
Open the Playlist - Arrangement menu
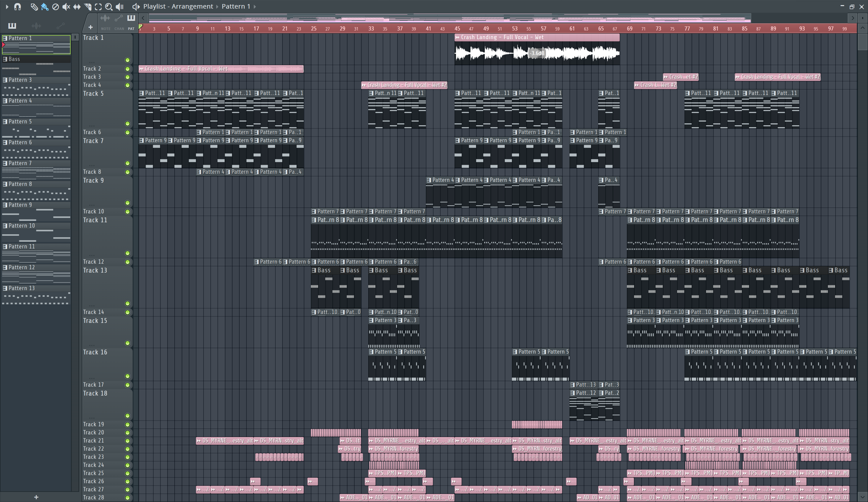click(178, 7)
